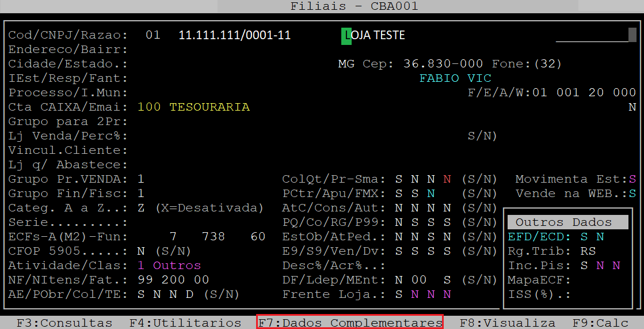Click the first EFD/ECD S flag
Screen dimensions: 644x329
coord(584,237)
